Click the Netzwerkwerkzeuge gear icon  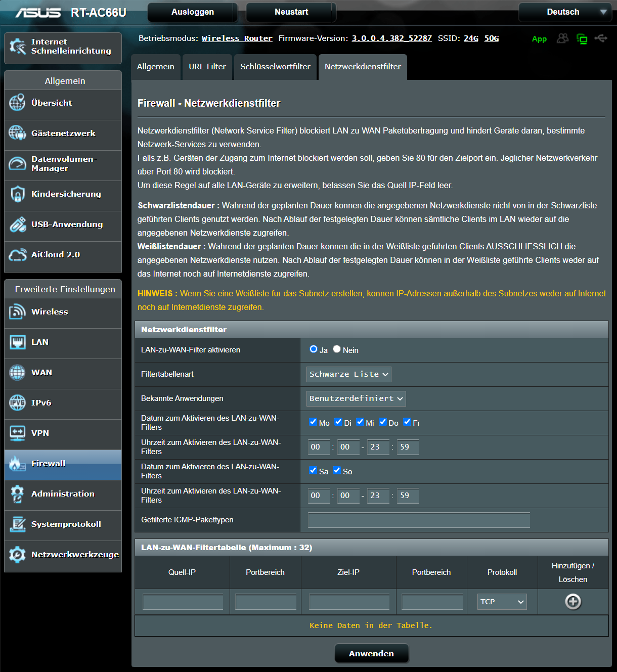click(17, 555)
